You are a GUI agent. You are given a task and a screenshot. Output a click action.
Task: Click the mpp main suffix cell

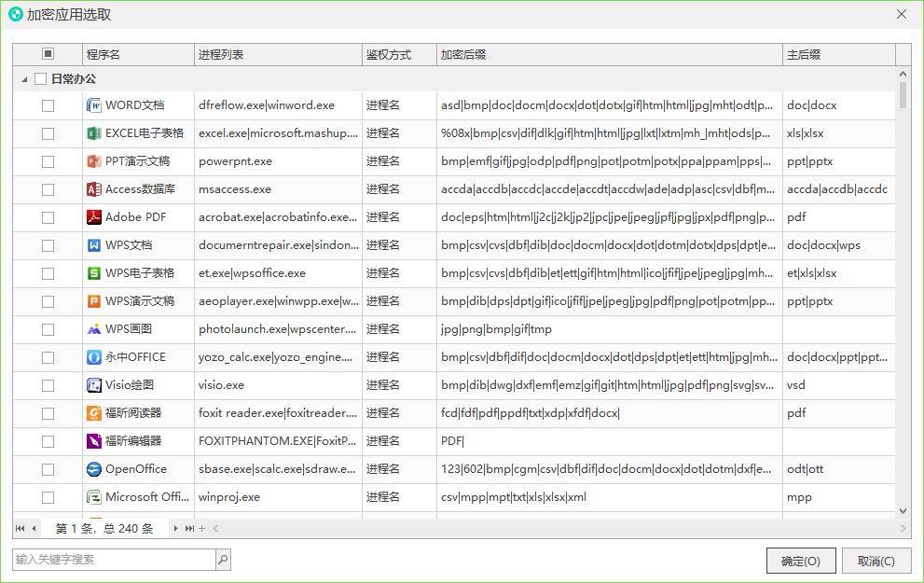(838, 497)
